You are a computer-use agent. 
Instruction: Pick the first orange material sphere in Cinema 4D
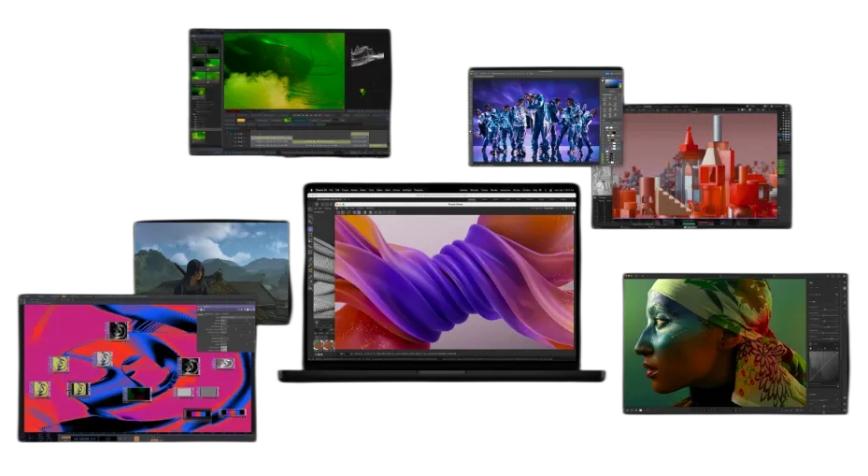pos(319,344)
